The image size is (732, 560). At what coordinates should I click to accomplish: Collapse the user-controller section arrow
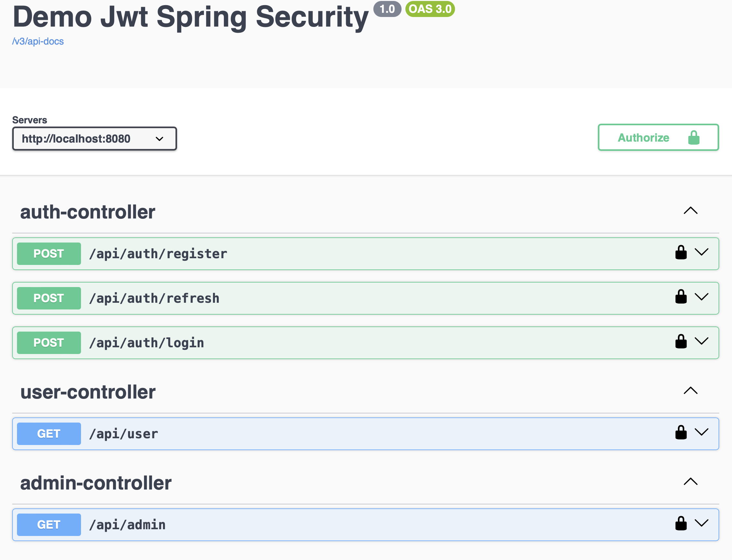690,391
